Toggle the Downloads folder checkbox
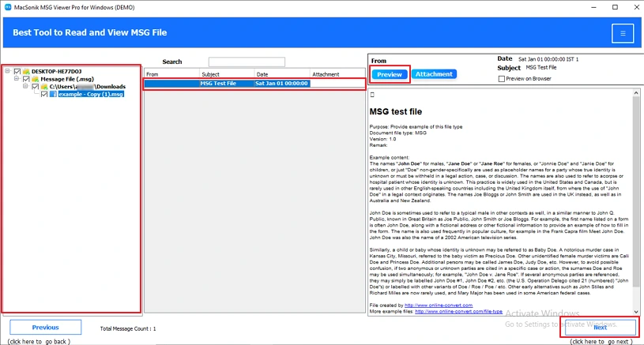The width and height of the screenshot is (644, 345). 36,87
